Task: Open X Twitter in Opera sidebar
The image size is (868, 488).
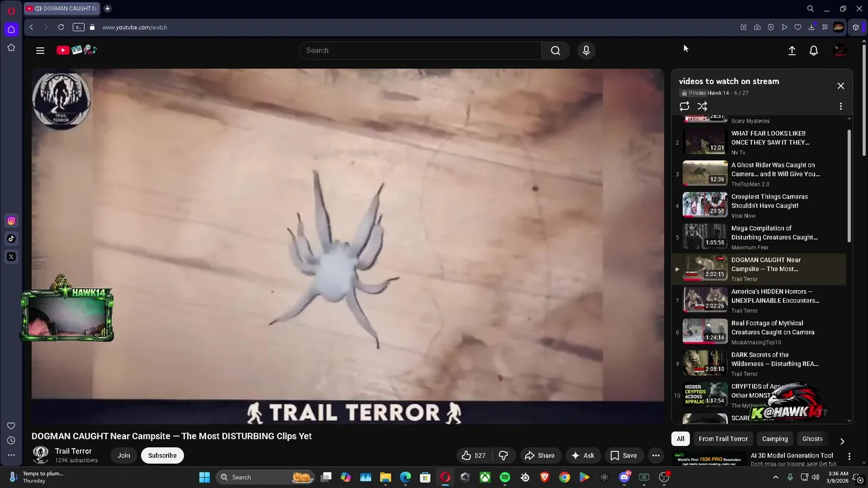Action: pyautogui.click(x=11, y=257)
